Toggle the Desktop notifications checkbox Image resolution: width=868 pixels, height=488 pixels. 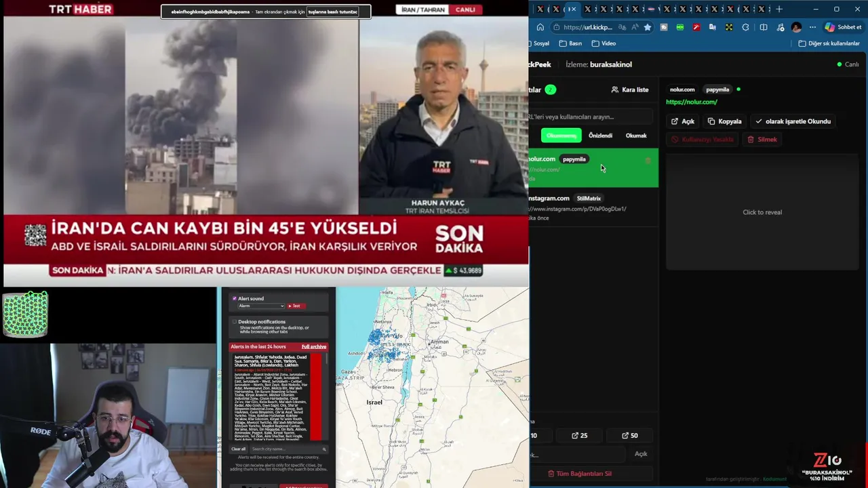click(235, 322)
